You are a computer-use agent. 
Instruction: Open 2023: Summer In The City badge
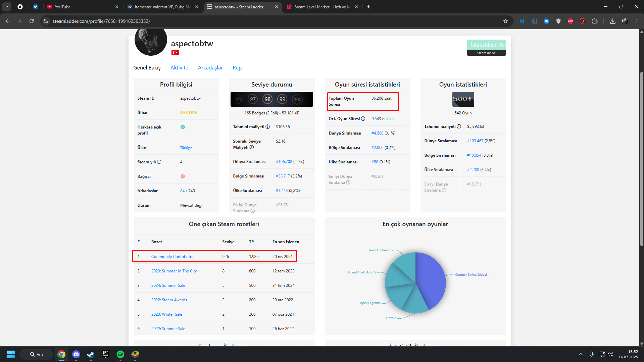[x=174, y=271]
